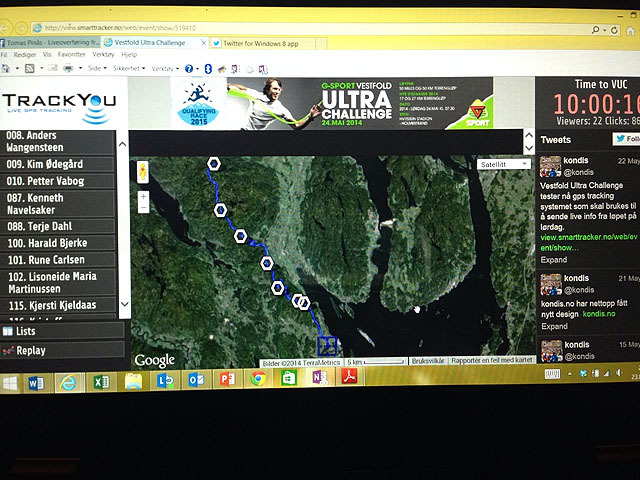Select topmost hexagon marker on route

(x=213, y=164)
